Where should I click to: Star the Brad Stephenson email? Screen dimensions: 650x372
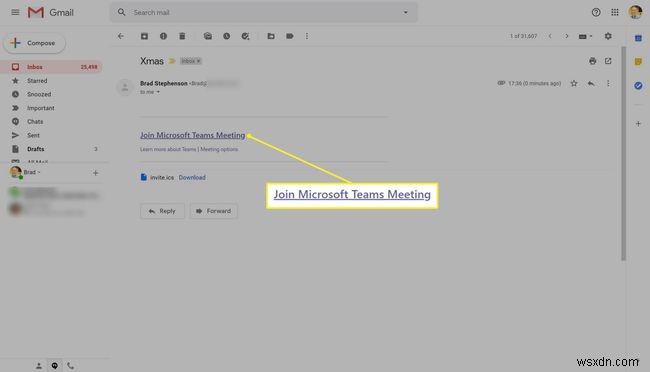574,83
